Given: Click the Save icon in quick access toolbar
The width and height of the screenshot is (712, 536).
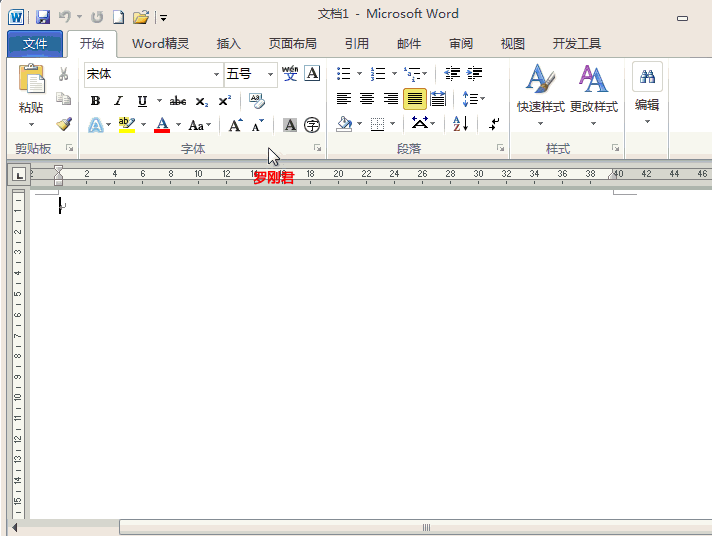Looking at the screenshot, I should 43,17.
